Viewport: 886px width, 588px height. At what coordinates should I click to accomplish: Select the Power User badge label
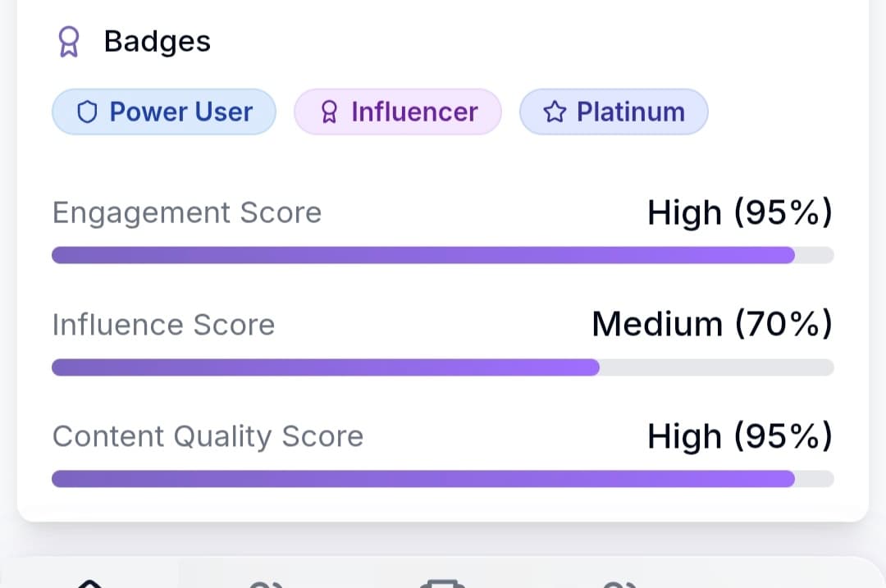click(180, 112)
